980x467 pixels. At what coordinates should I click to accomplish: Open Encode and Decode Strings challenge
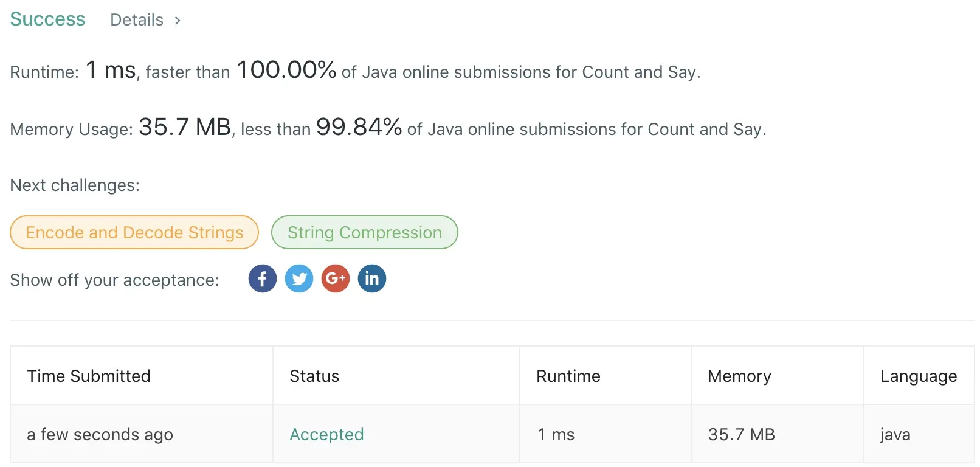click(134, 233)
